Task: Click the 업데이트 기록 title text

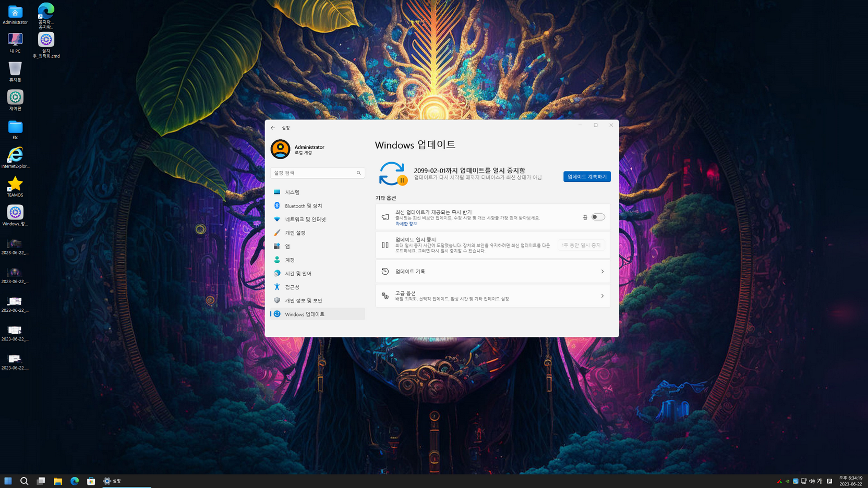Action: 410,272
